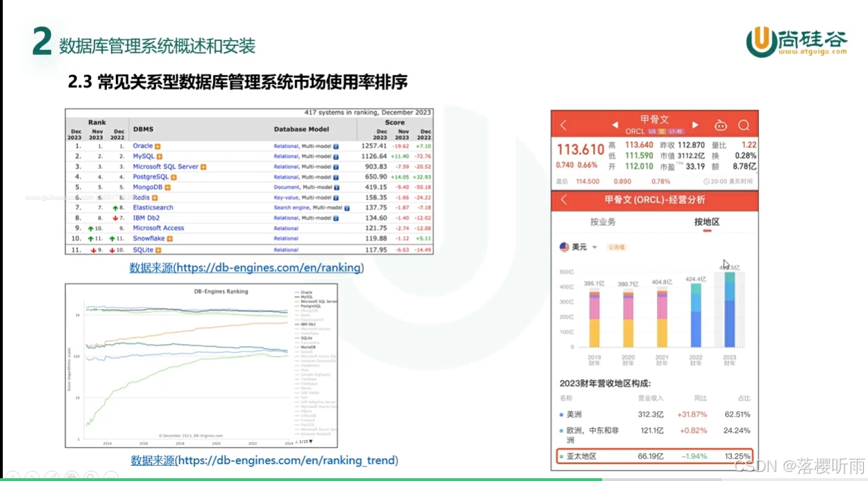
Task: Toggle MySQL series in chart legend
Action: 303,297
